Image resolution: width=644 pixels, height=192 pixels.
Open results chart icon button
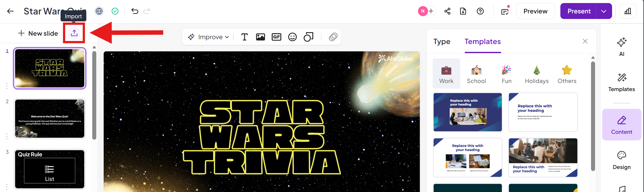click(628, 11)
